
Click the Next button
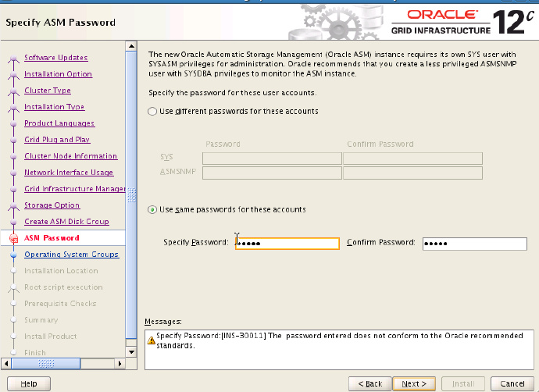click(414, 383)
